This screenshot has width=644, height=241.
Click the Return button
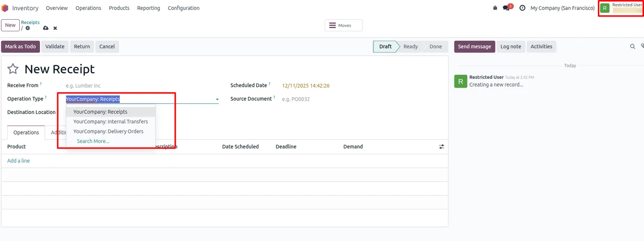pos(82,47)
